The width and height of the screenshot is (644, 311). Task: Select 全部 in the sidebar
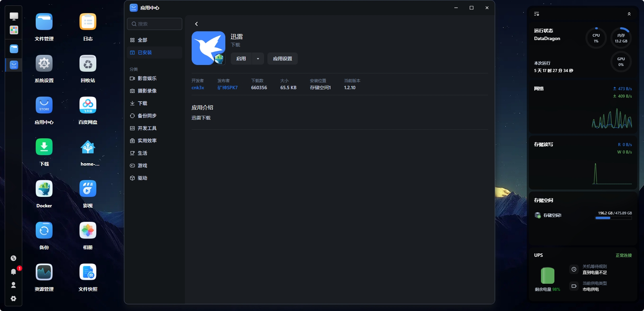(x=155, y=40)
